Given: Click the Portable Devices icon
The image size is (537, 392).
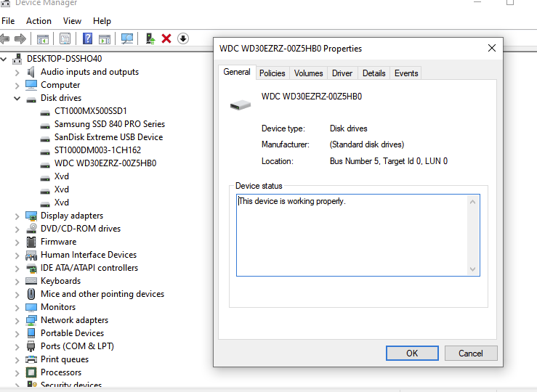Looking at the screenshot, I should [31, 333].
